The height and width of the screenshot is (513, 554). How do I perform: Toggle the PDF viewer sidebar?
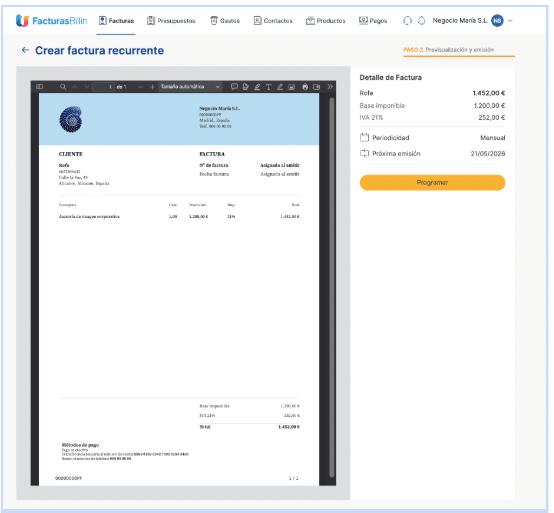[40, 87]
